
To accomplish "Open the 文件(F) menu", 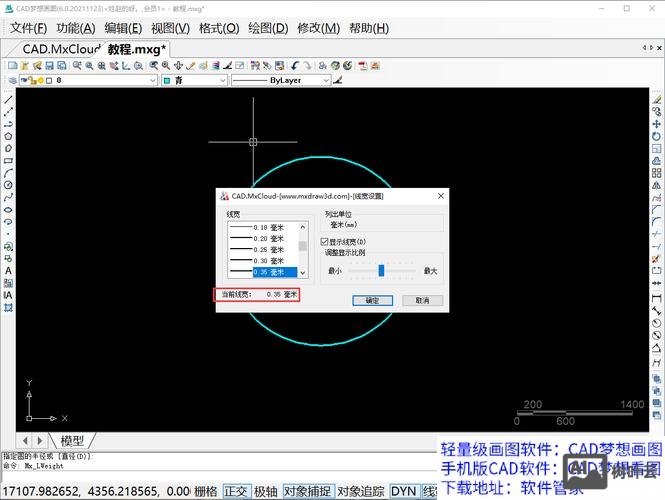I will pos(28,28).
